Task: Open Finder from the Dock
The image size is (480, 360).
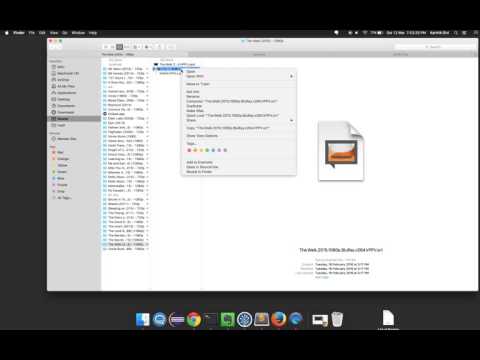Action: (143, 320)
